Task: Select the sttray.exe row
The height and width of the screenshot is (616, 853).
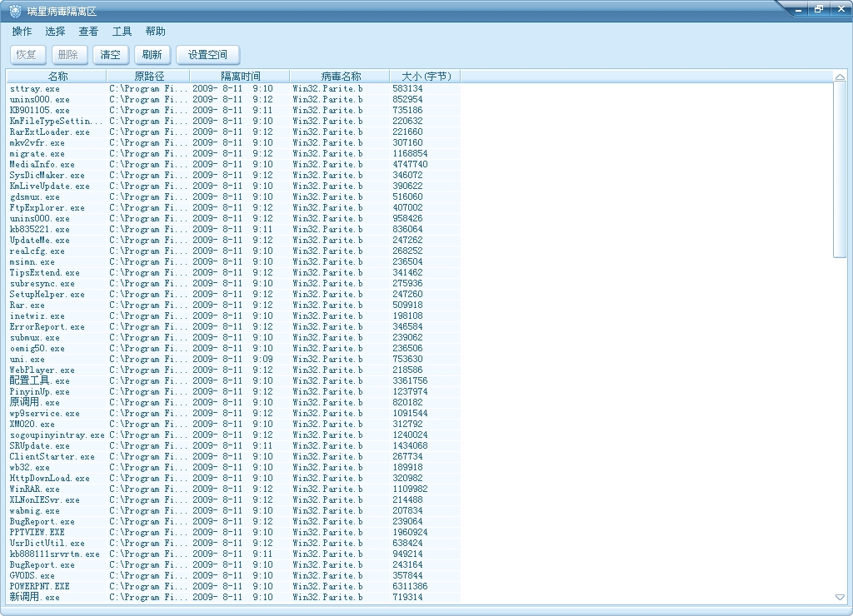Action: 234,88
